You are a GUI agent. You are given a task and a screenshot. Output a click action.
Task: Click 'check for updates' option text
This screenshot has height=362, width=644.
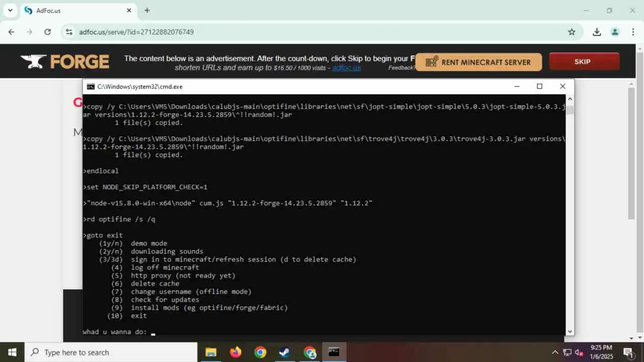click(165, 300)
